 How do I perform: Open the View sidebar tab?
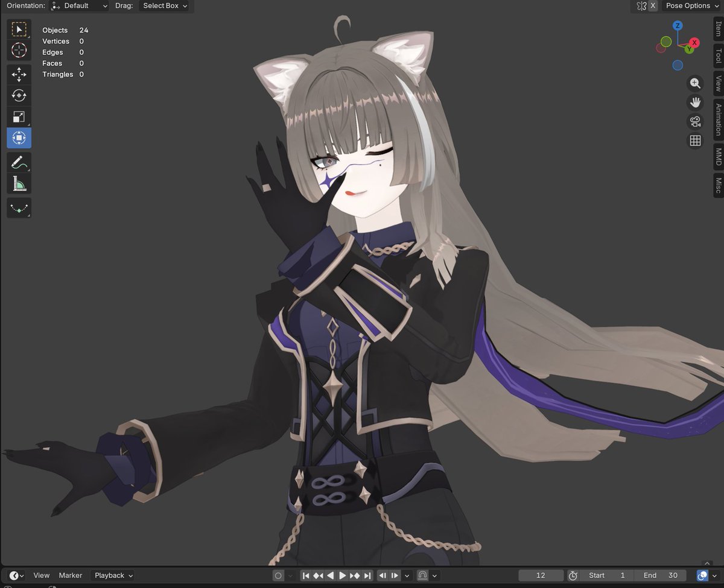coord(718,83)
